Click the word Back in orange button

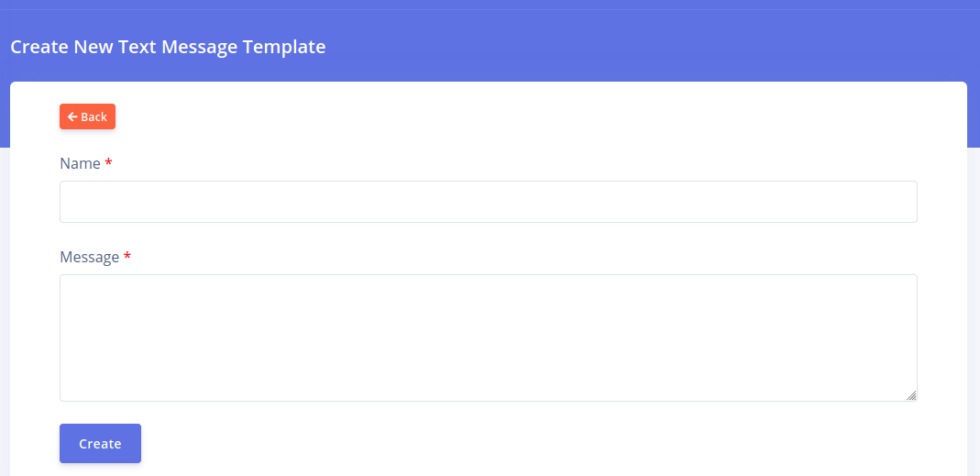[94, 117]
